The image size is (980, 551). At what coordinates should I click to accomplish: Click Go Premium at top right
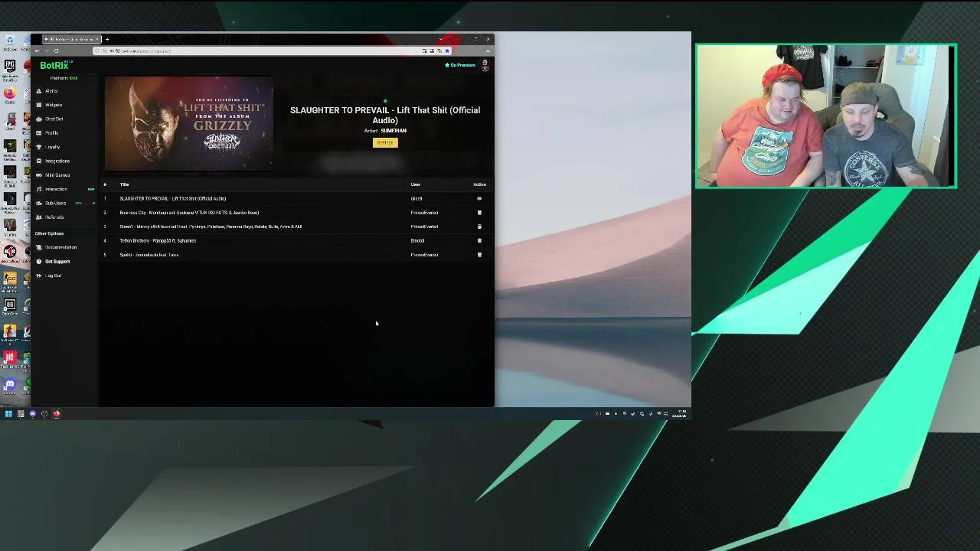[460, 65]
